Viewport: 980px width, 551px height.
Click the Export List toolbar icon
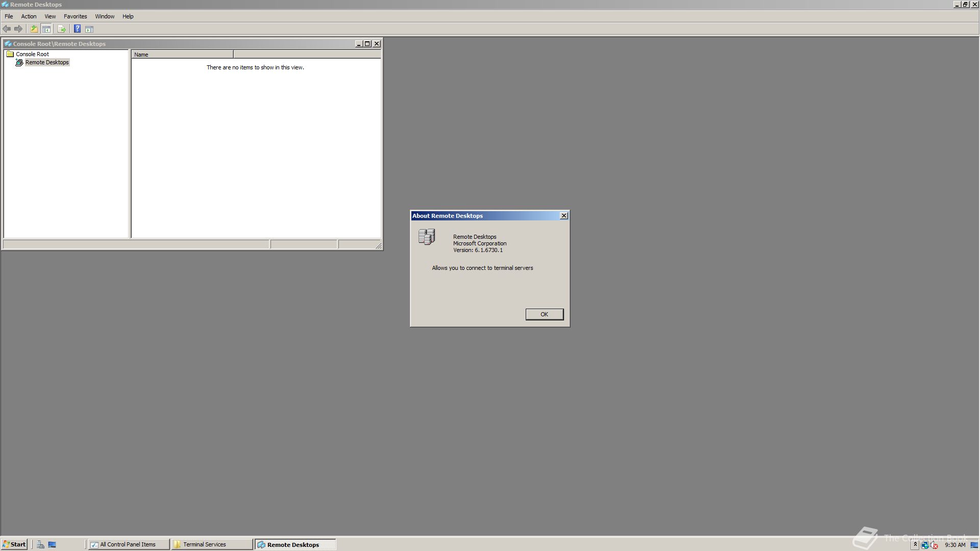tap(62, 29)
